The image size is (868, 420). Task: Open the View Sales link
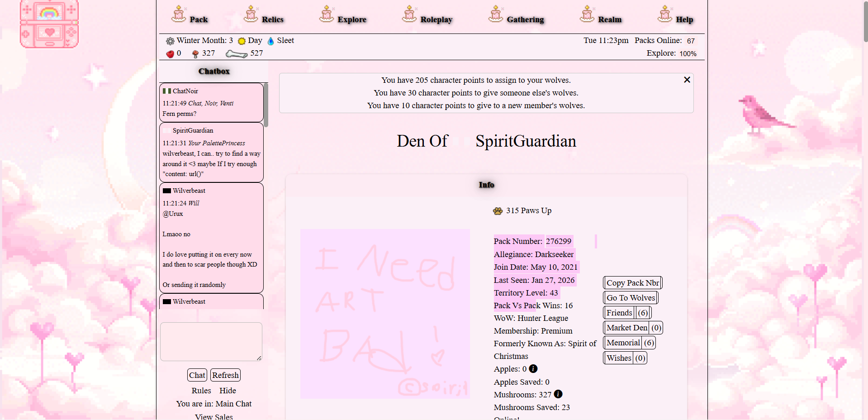point(214,416)
